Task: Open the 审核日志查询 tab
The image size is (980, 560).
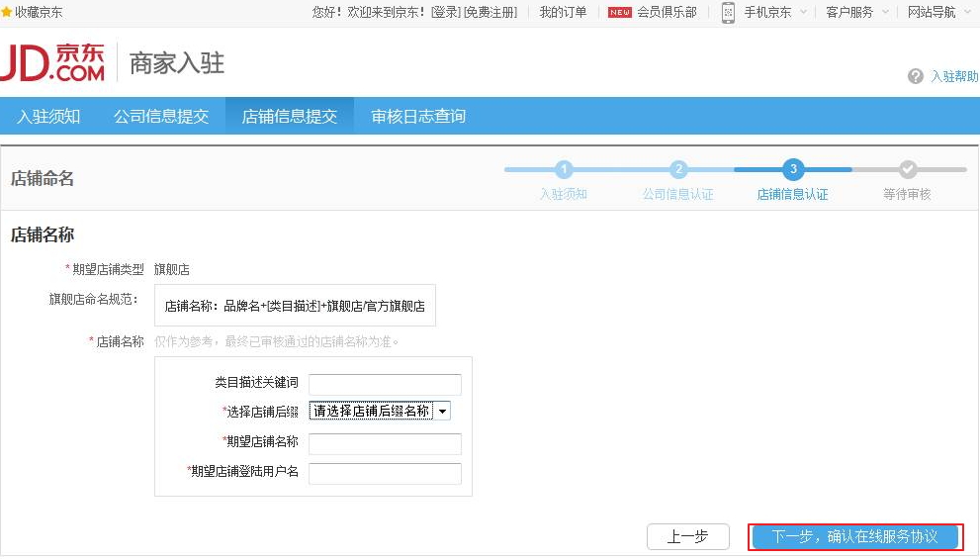Action: (x=418, y=116)
